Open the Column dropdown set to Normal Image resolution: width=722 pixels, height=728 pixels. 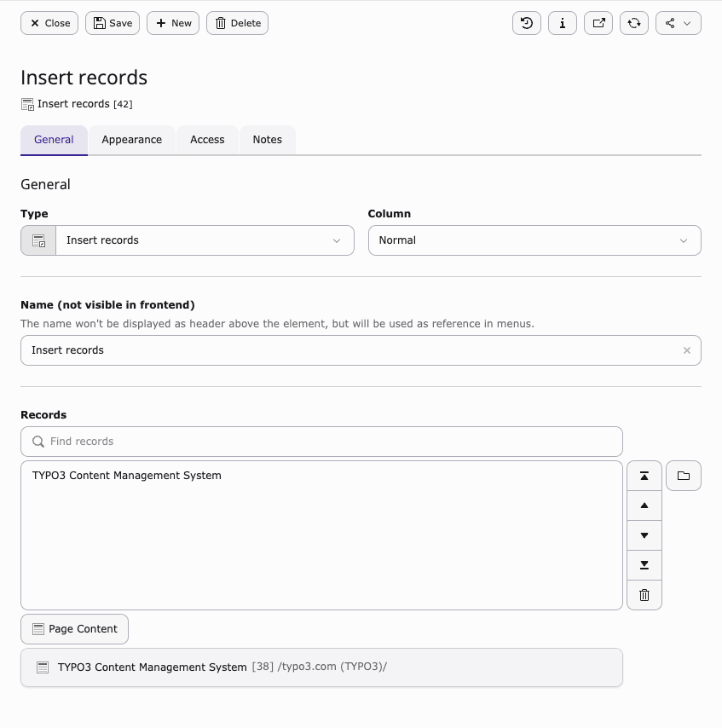coord(534,240)
